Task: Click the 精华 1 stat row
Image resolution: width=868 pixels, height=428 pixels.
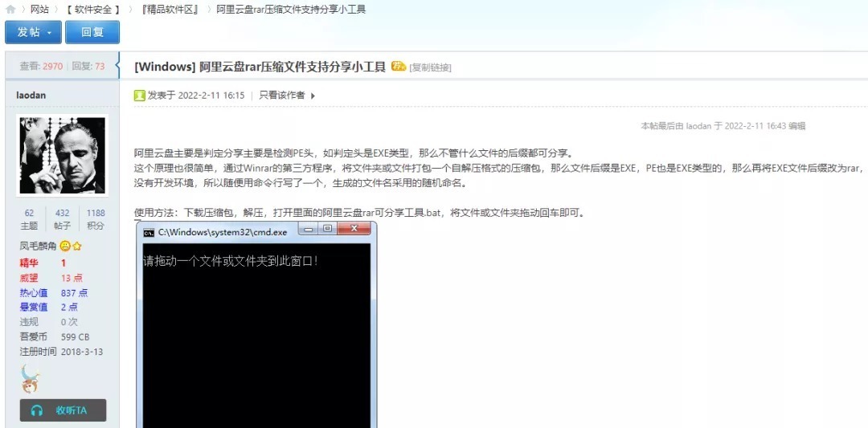Action: 43,263
